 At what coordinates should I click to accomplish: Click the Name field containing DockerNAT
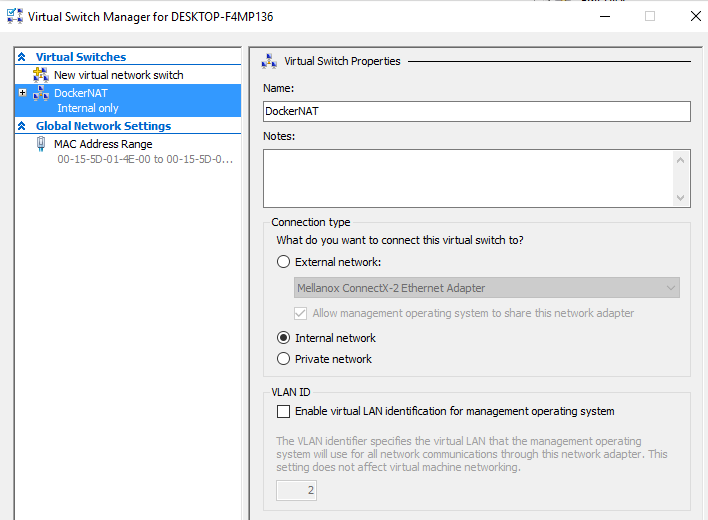(x=476, y=112)
